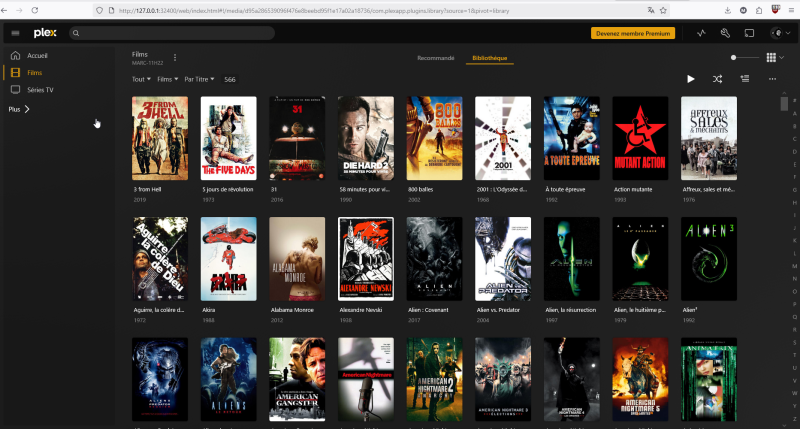Open the browser downloads icon
Screen dimensions: 800x429
pos(728,10)
